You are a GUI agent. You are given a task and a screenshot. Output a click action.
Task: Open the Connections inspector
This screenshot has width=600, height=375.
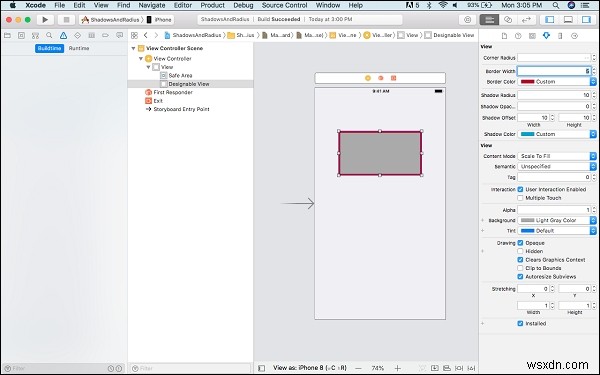574,36
